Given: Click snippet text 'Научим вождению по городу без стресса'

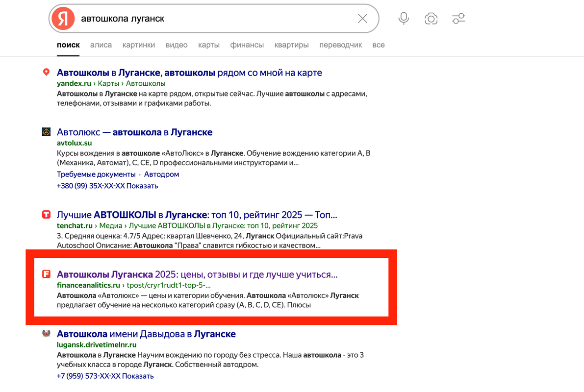Looking at the screenshot, I should click(208, 355).
